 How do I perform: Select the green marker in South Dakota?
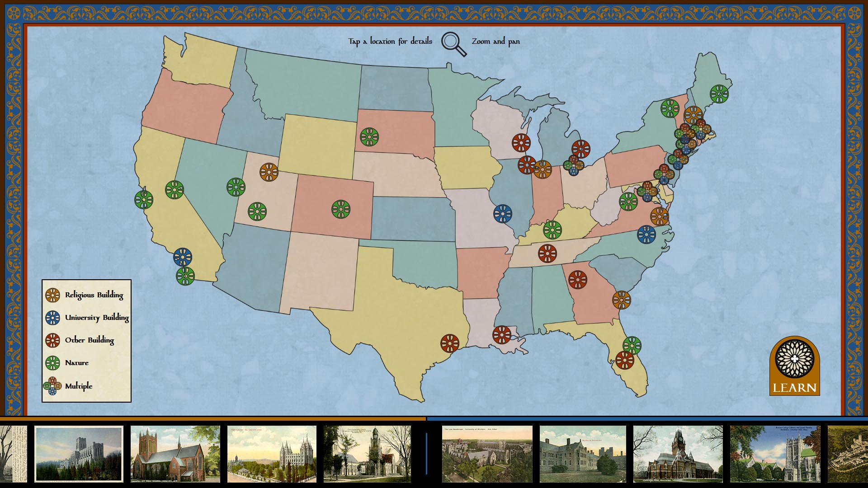pyautogui.click(x=369, y=136)
